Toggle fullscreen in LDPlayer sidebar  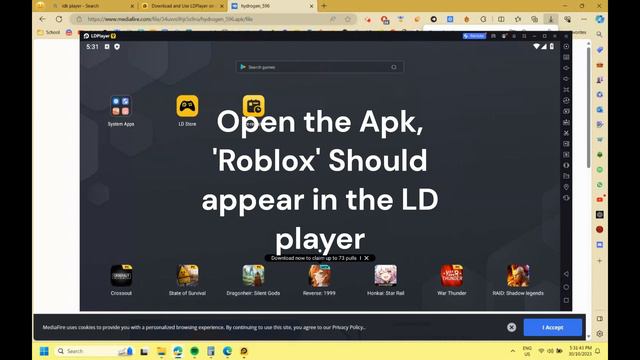566,90
